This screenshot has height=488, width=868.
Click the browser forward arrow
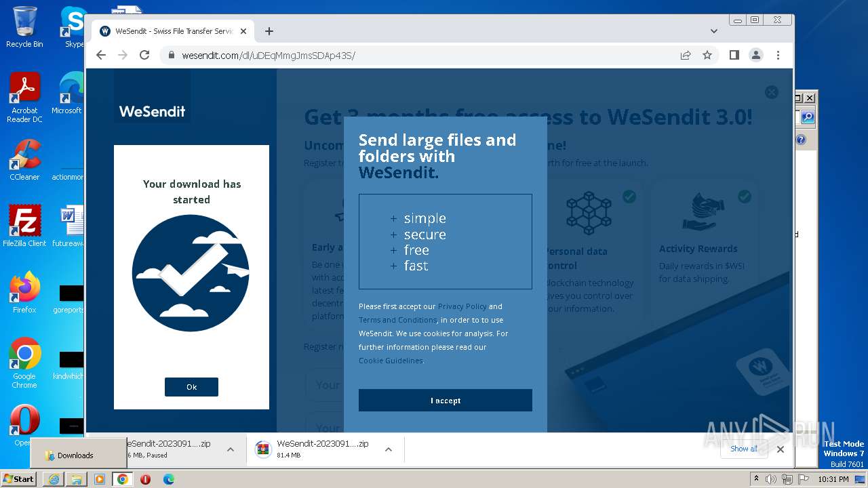click(123, 56)
